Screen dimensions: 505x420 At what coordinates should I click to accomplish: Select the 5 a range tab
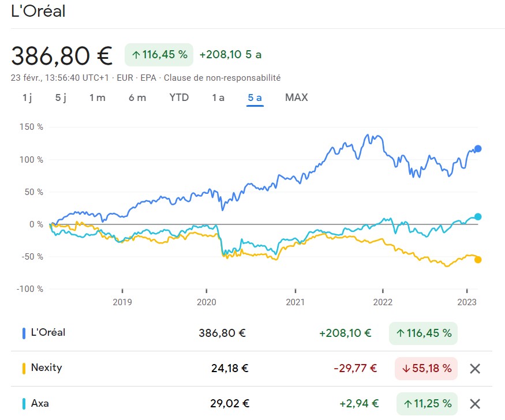(x=255, y=97)
